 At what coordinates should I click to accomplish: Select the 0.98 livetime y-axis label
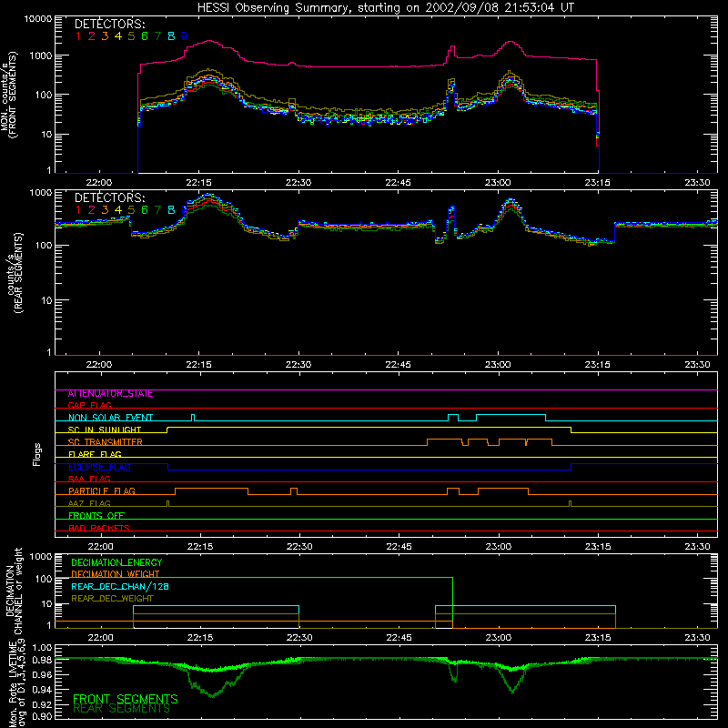[42, 661]
